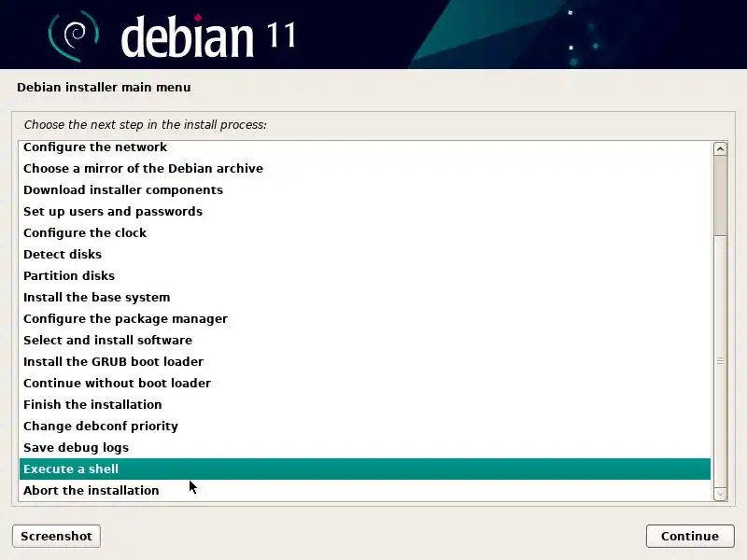
Task: Choose Partition disks step
Action: coord(364,275)
